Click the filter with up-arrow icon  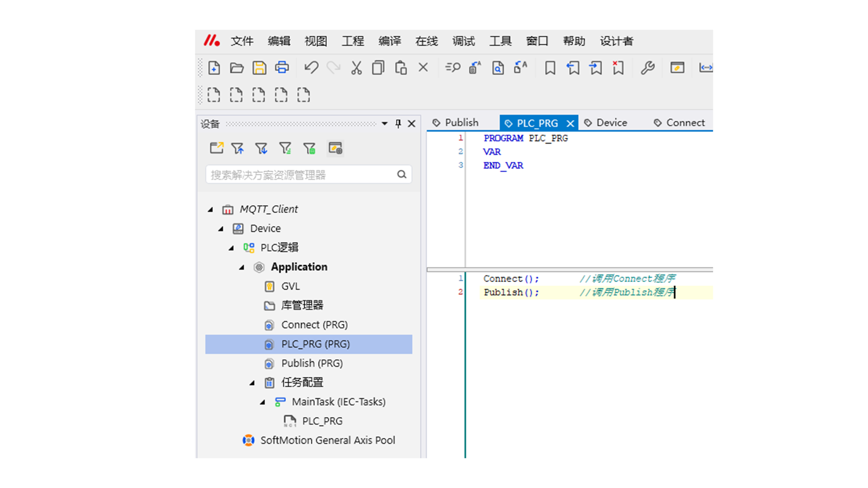(237, 148)
